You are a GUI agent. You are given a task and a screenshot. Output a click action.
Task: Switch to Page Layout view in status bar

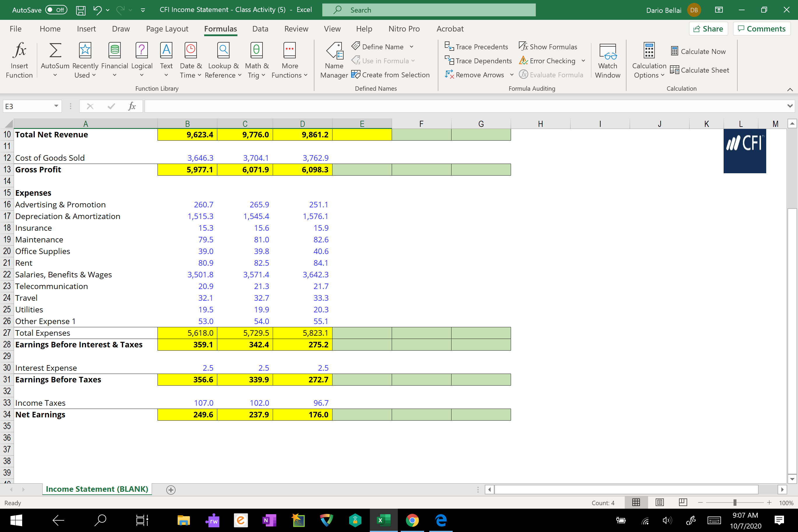pos(659,503)
